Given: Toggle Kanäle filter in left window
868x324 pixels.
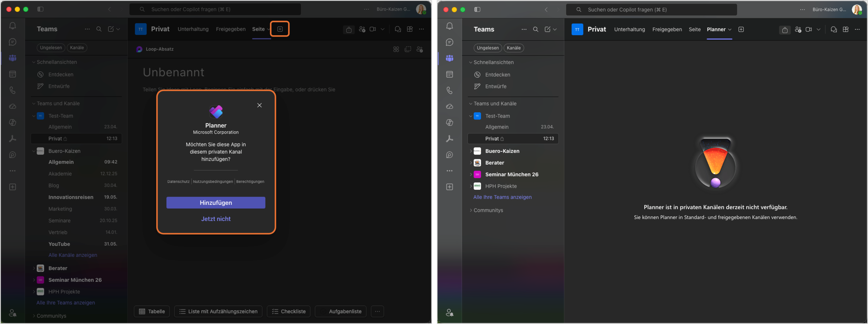Looking at the screenshot, I should (77, 47).
